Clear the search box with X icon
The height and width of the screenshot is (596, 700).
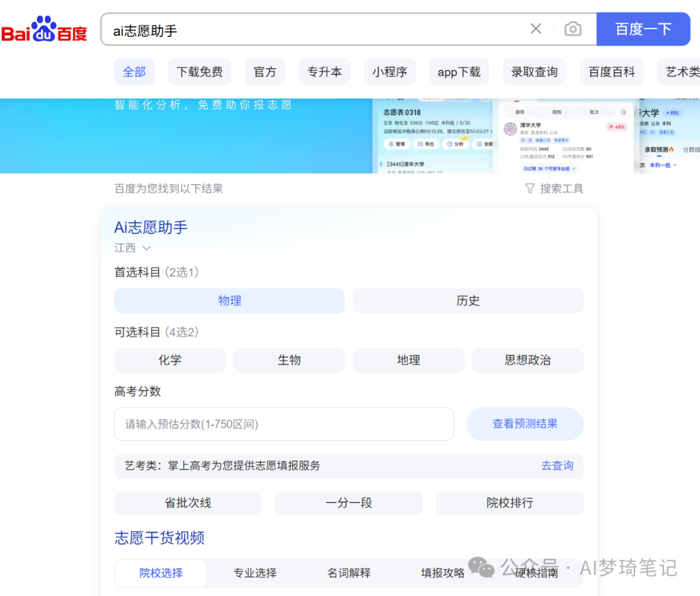(536, 29)
